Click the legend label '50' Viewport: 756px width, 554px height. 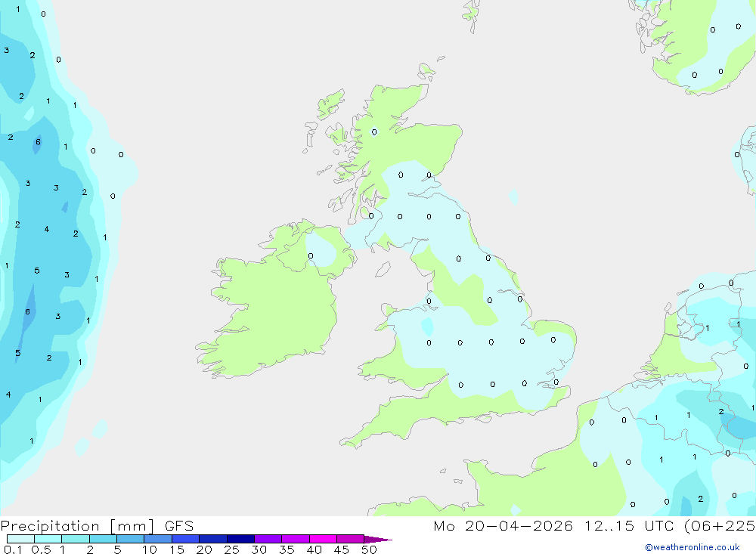(x=369, y=549)
